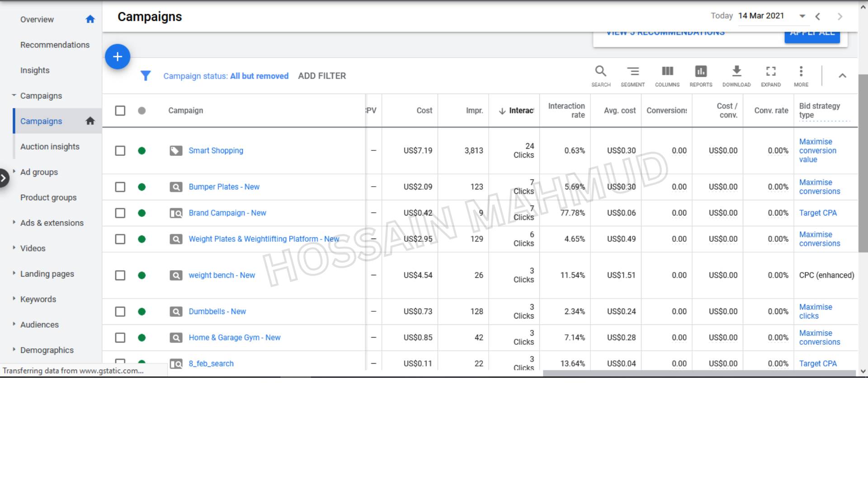Toggle the green status dot for Smart Shopping
Viewport: 868px width, 488px height.
click(x=142, y=150)
